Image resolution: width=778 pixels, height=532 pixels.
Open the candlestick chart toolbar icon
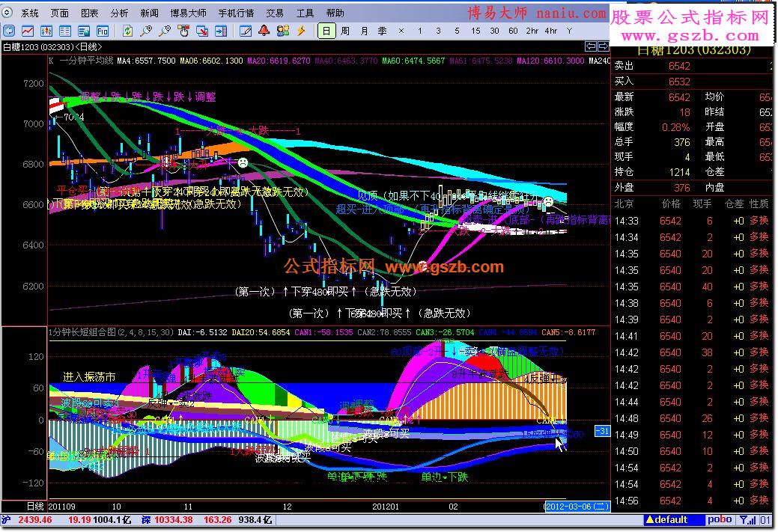click(x=46, y=31)
